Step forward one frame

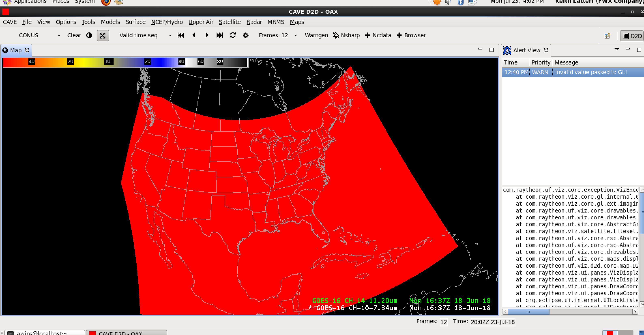207,35
